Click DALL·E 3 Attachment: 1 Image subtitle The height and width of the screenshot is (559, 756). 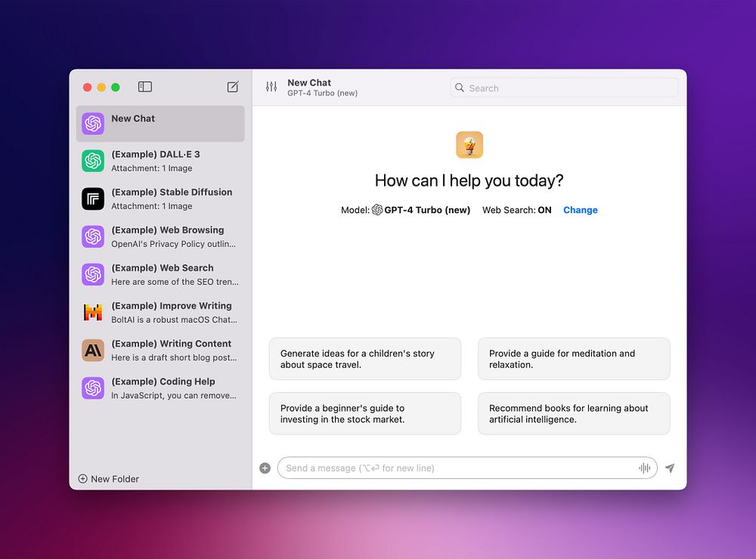pos(152,168)
